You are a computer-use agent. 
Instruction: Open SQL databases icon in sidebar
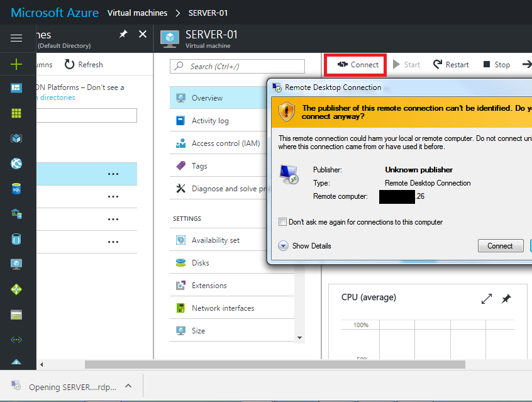pyautogui.click(x=16, y=189)
